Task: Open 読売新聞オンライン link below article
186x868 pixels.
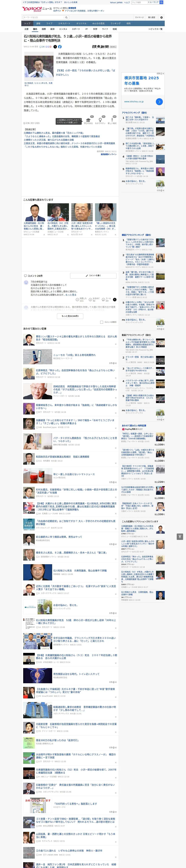Action: 109,154
